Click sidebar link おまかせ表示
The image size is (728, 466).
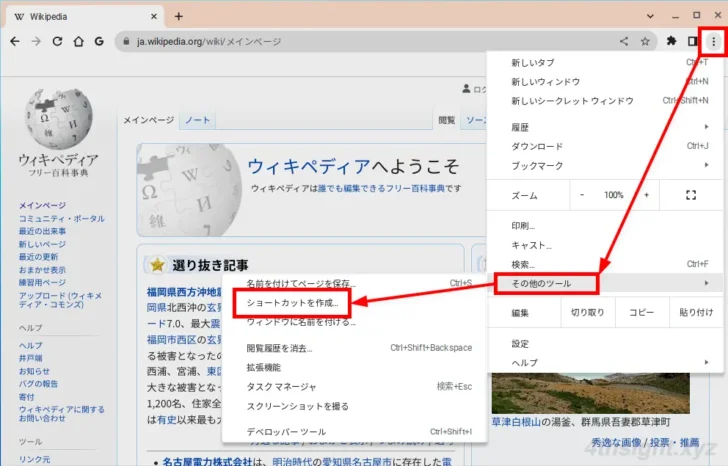(x=42, y=270)
